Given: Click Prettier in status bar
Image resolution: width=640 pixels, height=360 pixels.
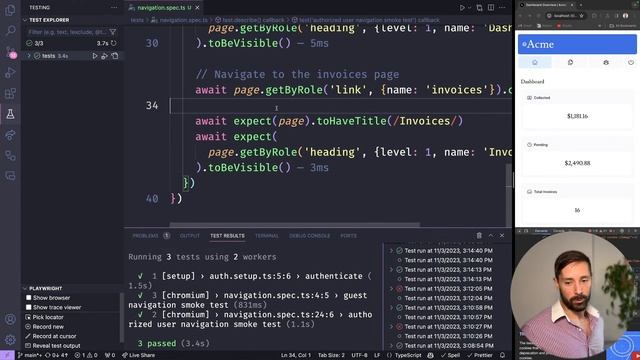Looking at the screenshot, I should pyautogui.click(x=480, y=356).
